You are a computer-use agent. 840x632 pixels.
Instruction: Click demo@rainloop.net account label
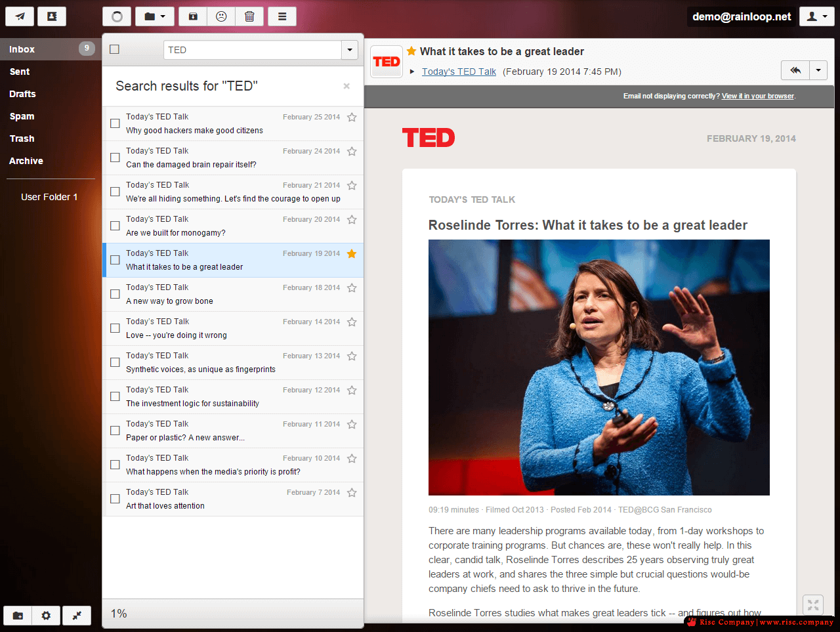coord(742,16)
